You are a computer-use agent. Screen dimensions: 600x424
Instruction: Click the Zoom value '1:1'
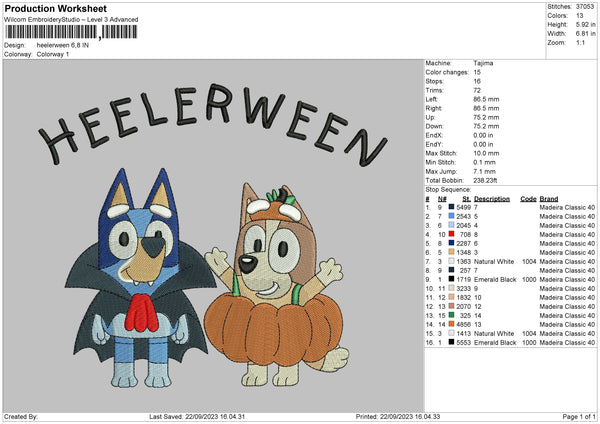tap(580, 42)
